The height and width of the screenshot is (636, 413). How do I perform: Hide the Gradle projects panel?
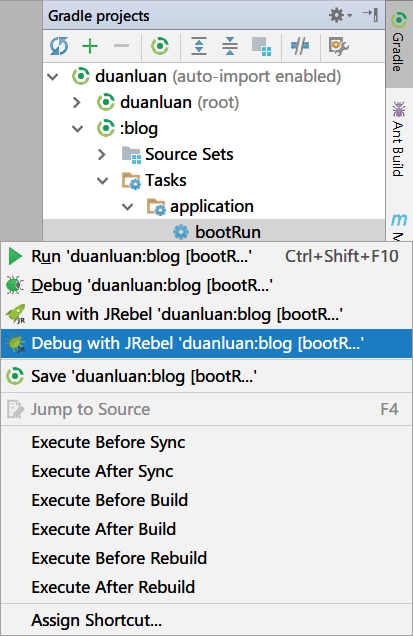click(x=370, y=15)
